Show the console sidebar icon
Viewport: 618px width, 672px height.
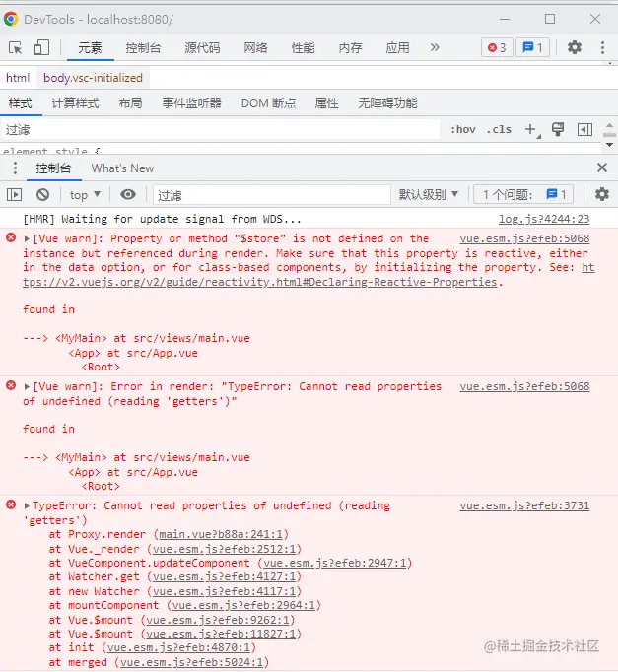[x=14, y=195]
